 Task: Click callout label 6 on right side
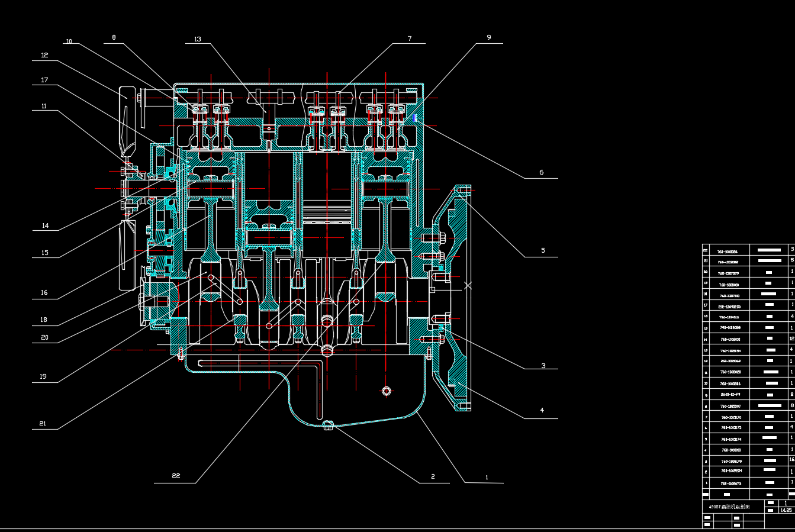541,173
